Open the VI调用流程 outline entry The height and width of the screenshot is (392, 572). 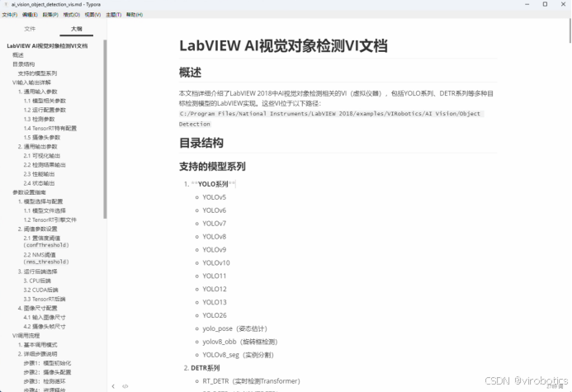click(26, 335)
